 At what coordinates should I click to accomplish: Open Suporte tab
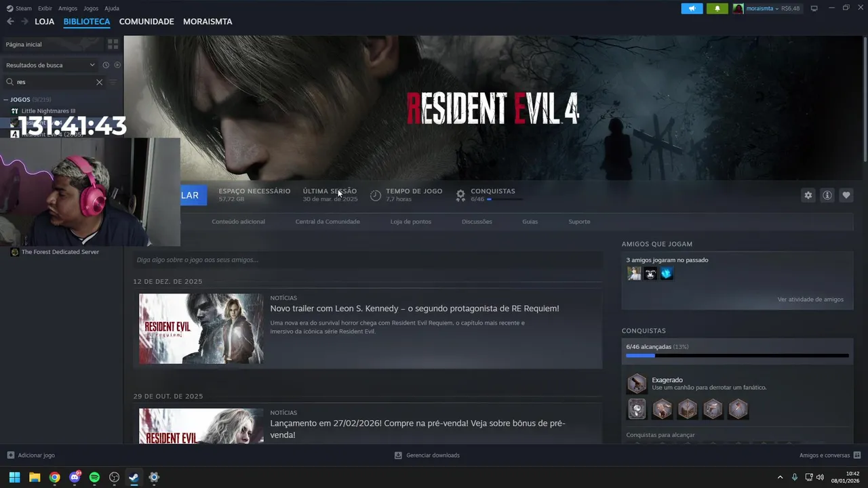pos(579,222)
